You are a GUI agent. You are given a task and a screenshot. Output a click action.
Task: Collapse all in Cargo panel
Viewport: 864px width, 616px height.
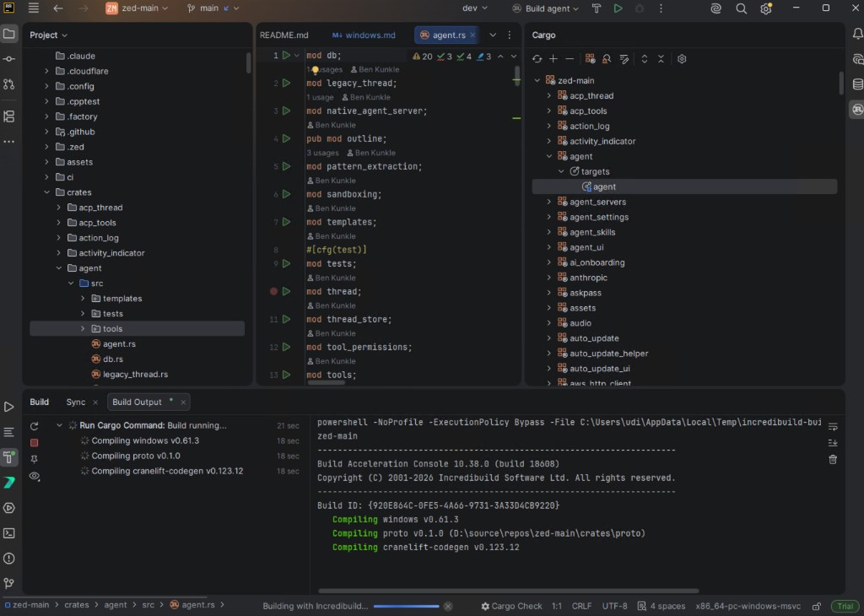click(x=661, y=59)
